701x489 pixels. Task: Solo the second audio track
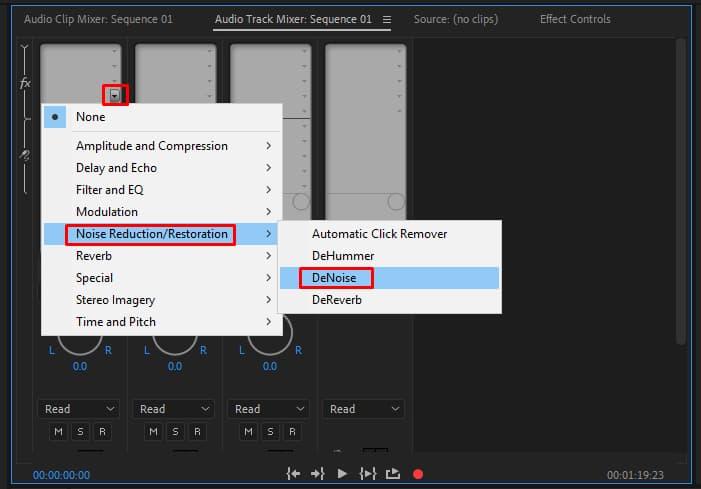[x=176, y=432]
